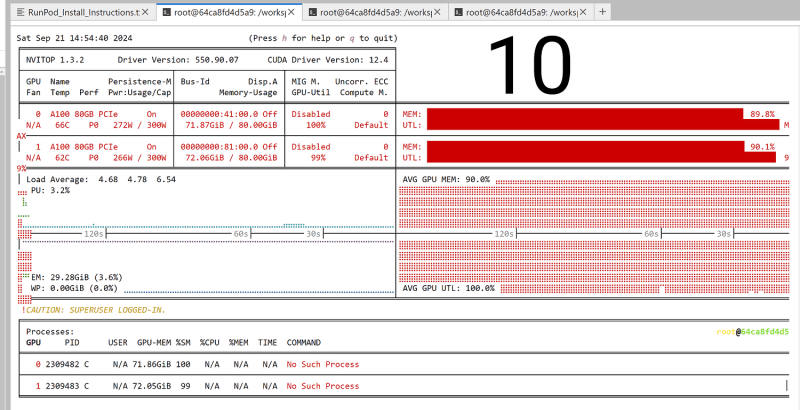Click 'No Such Process' for PID 2309482

(323, 365)
